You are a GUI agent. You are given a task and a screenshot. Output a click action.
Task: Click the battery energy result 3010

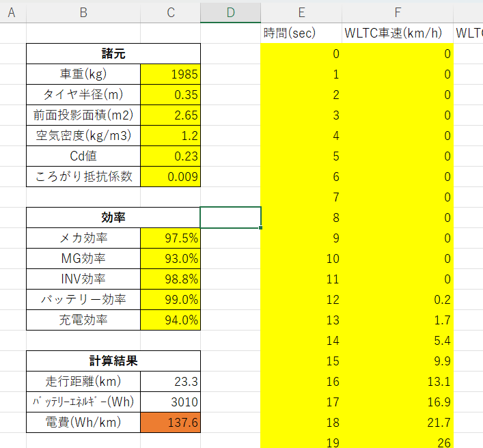coord(170,402)
